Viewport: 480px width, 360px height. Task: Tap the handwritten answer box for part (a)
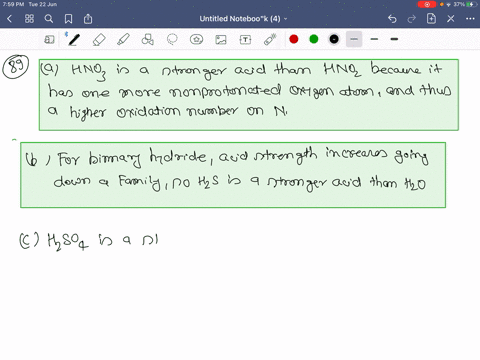tap(249, 95)
